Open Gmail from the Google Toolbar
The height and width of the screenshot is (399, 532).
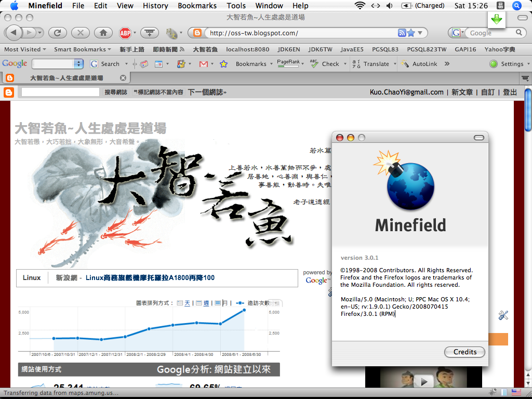click(x=204, y=64)
